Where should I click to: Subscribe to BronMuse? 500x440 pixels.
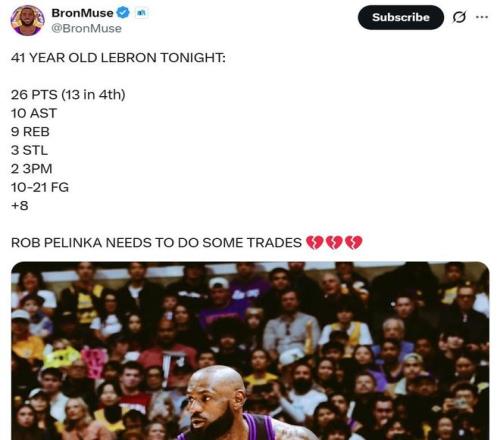[x=401, y=17]
